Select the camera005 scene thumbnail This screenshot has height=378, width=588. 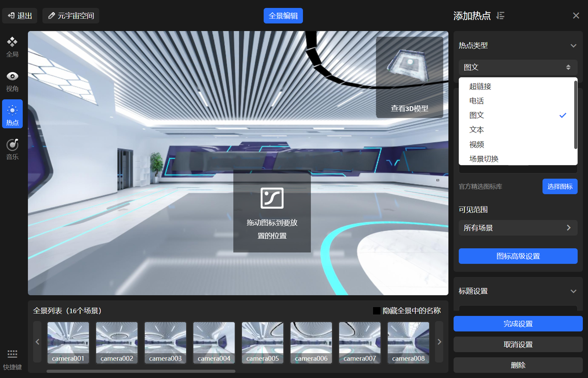click(x=263, y=343)
